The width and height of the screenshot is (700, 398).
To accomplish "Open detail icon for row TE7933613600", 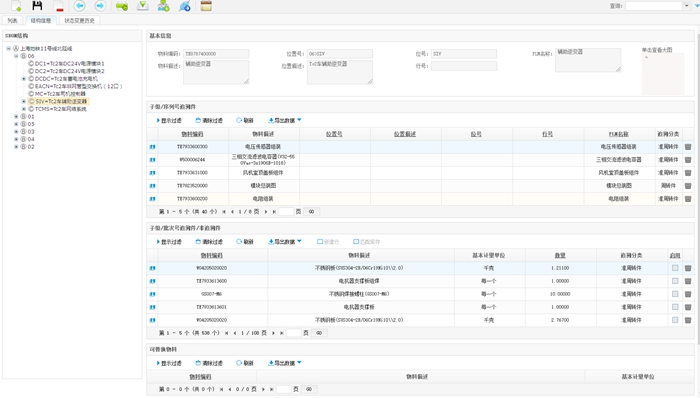I will (153, 281).
